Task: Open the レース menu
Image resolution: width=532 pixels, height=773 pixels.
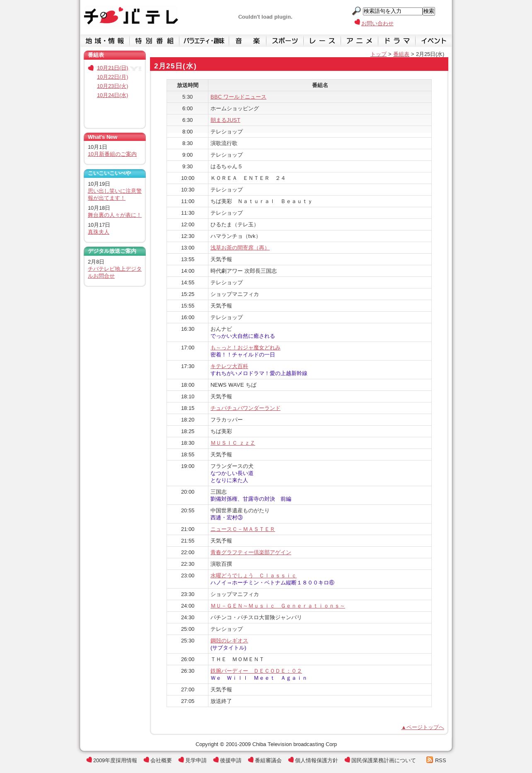Action: 322,41
